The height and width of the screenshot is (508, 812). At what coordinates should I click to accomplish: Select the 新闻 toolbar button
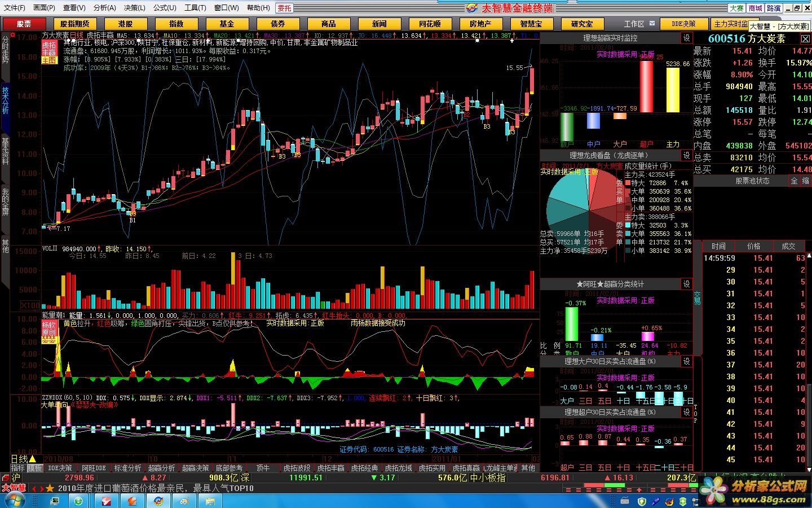(379, 24)
